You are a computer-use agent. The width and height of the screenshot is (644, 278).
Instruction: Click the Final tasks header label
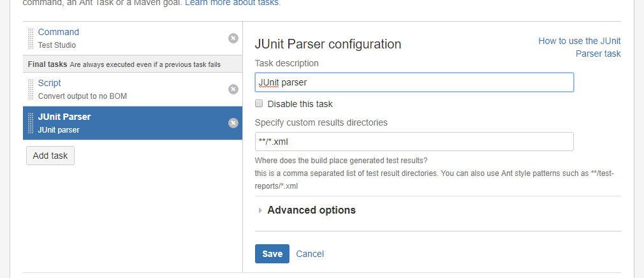(47, 64)
